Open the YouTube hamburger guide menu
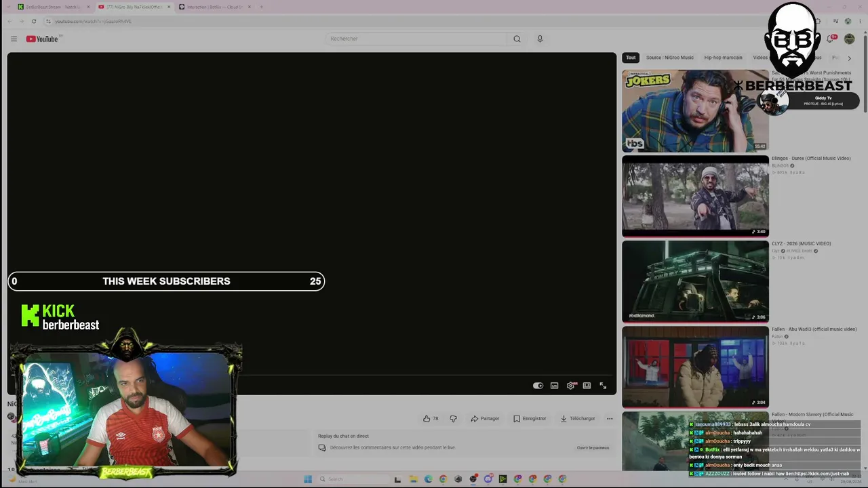The height and width of the screenshot is (488, 868). (x=14, y=39)
